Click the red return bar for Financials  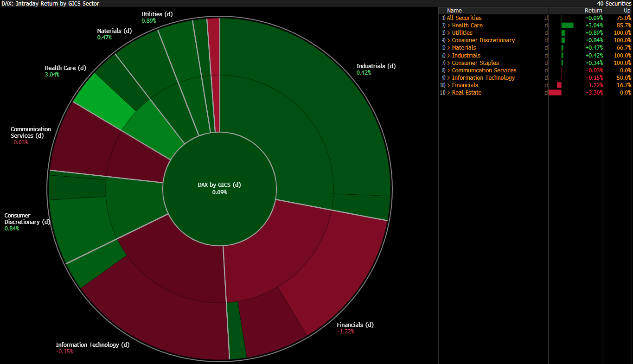[559, 85]
